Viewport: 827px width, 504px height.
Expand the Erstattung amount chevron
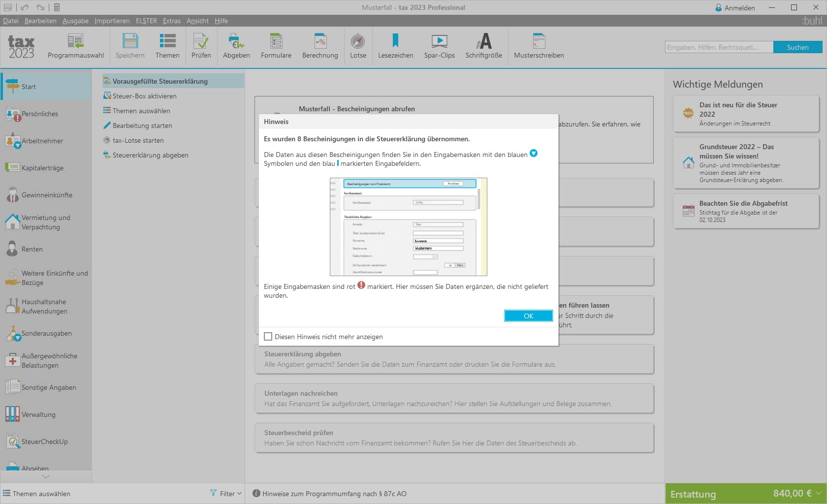point(819,494)
